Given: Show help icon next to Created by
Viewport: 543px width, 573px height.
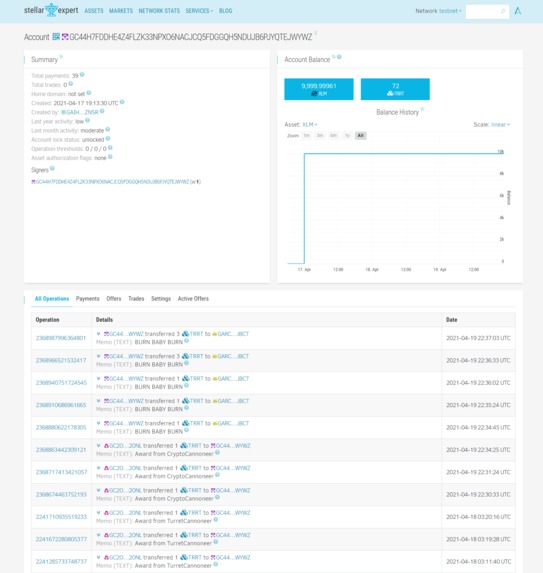Looking at the screenshot, I should pyautogui.click(x=102, y=111).
